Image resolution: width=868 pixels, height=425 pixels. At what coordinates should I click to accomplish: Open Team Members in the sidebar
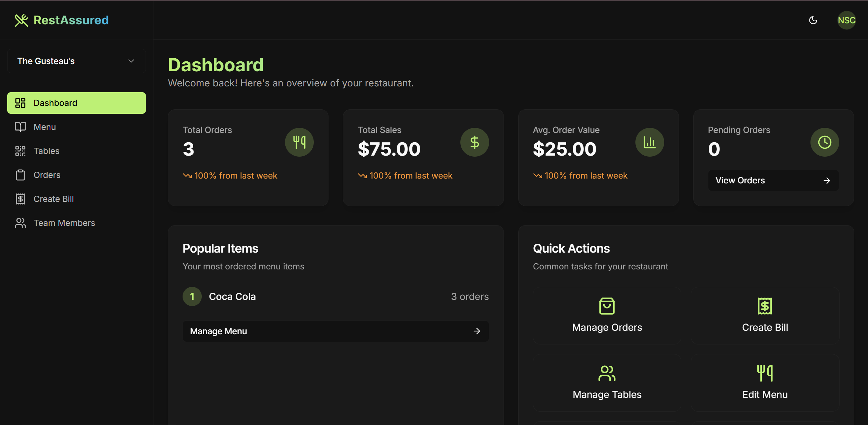[76, 223]
